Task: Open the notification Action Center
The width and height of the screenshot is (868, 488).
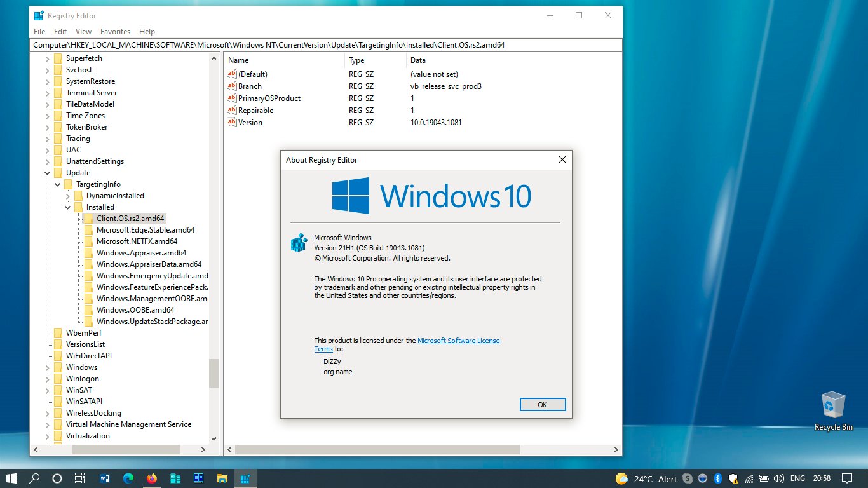Action: coord(846,478)
